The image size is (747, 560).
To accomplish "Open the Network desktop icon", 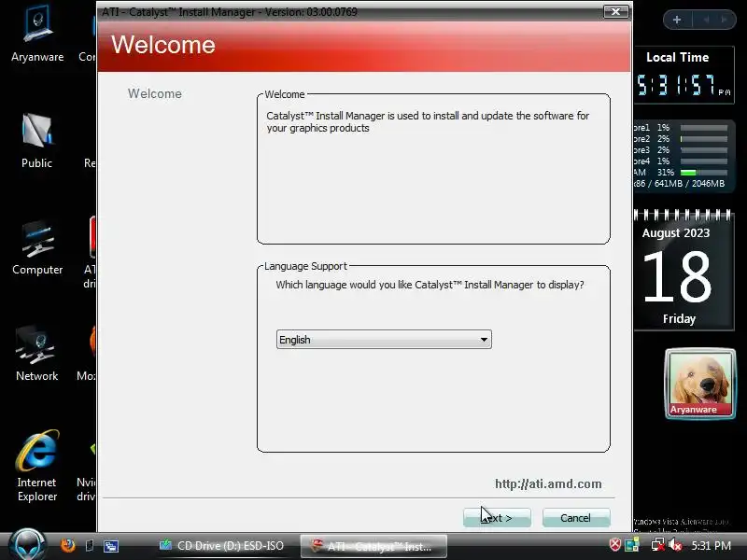I will [36, 354].
